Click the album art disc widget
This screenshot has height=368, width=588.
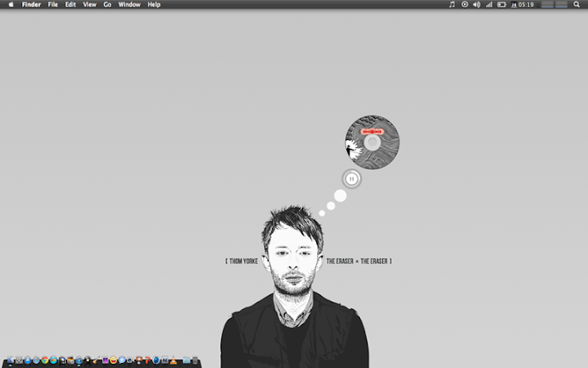[372, 142]
